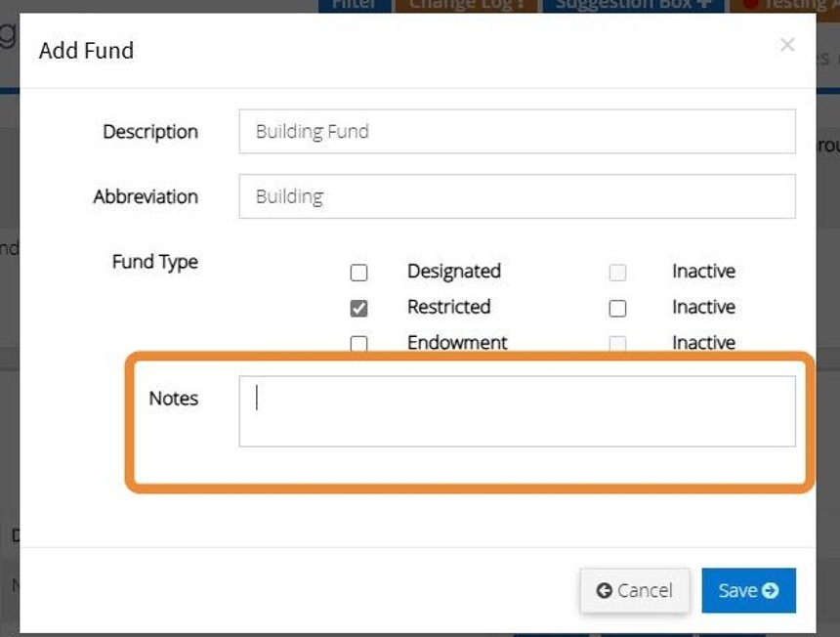Check the Inactive box beside Restricted
The height and width of the screenshot is (637, 840).
coord(617,309)
